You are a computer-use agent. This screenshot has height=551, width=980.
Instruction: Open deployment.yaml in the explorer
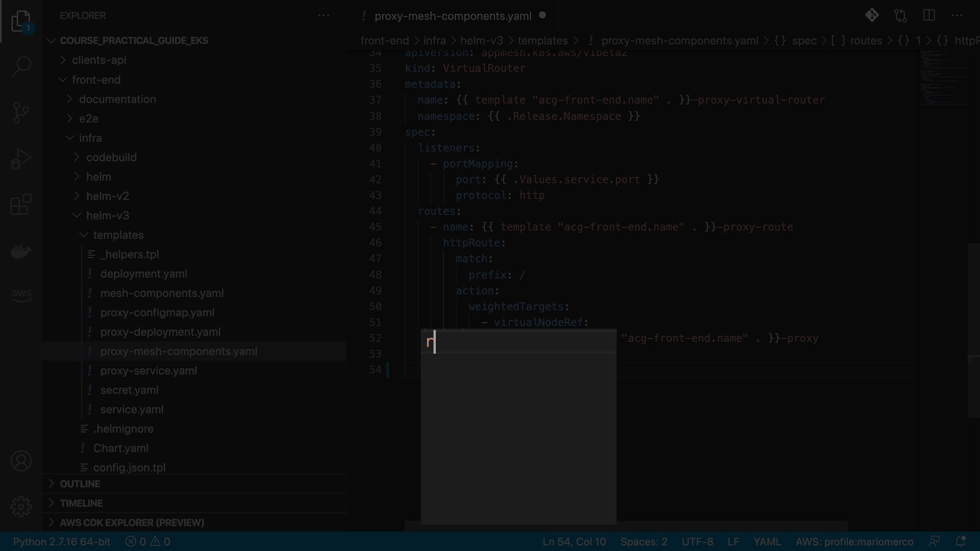coord(143,273)
